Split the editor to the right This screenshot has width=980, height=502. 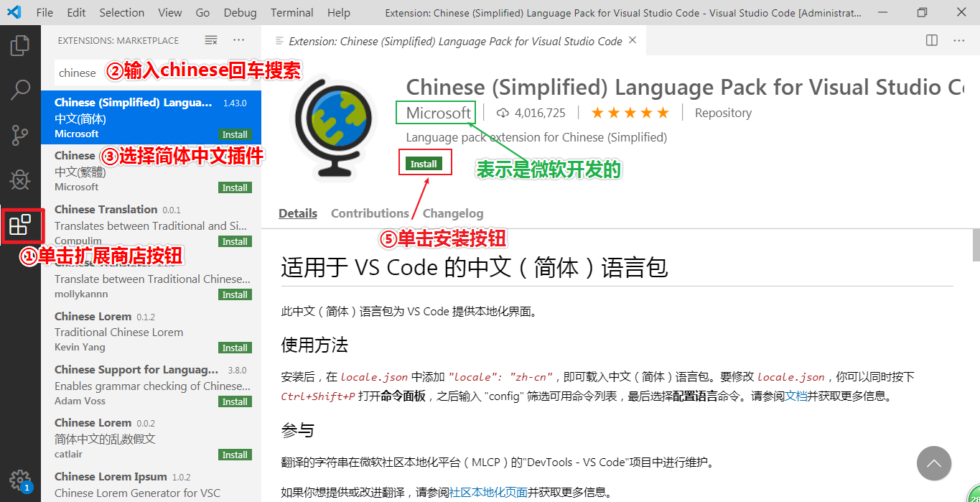point(931,40)
